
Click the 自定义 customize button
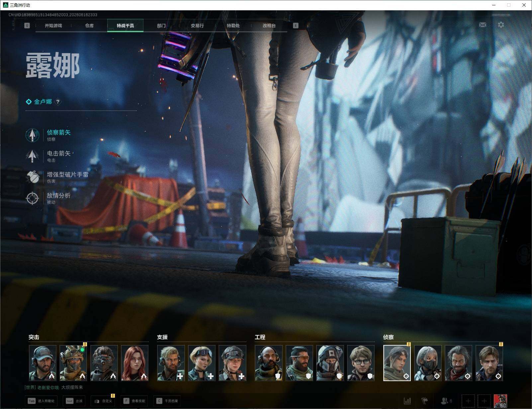point(103,401)
